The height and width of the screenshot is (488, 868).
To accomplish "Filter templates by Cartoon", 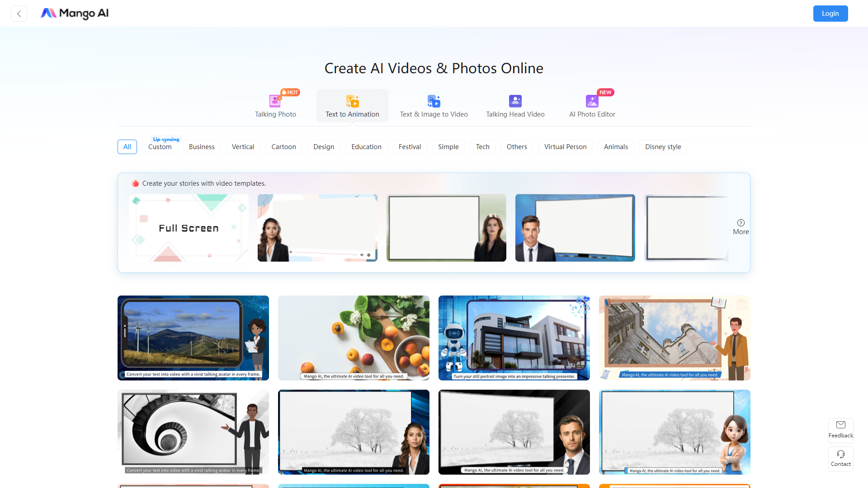I will point(283,147).
